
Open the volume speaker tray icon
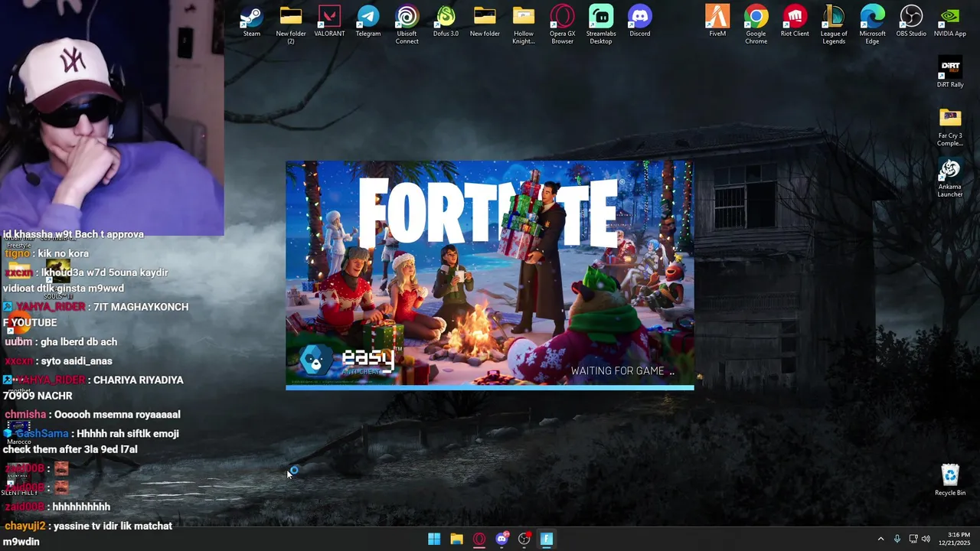926,539
